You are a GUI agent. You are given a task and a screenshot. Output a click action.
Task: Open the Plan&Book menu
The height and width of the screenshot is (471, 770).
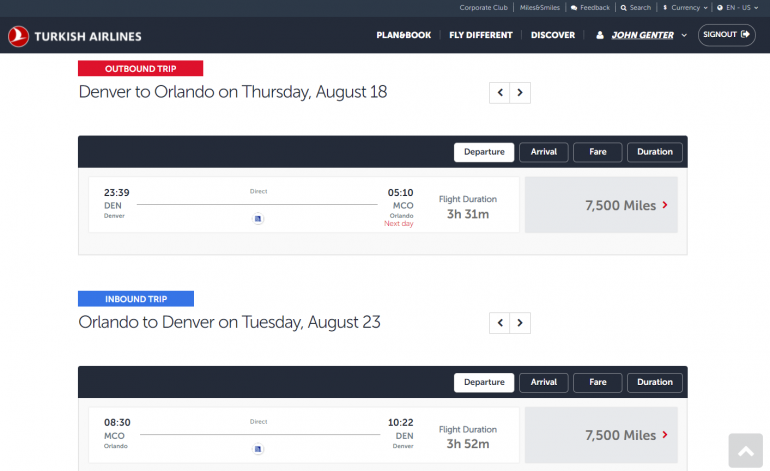click(403, 35)
